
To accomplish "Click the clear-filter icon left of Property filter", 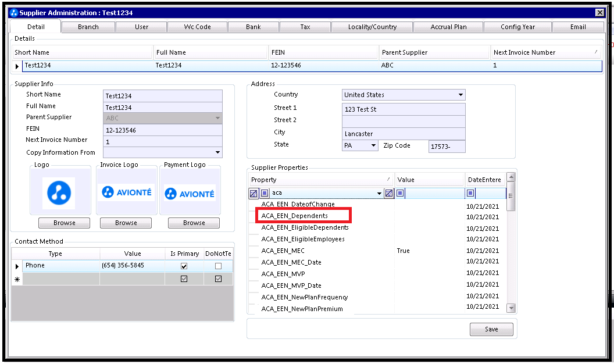I will click(x=254, y=193).
